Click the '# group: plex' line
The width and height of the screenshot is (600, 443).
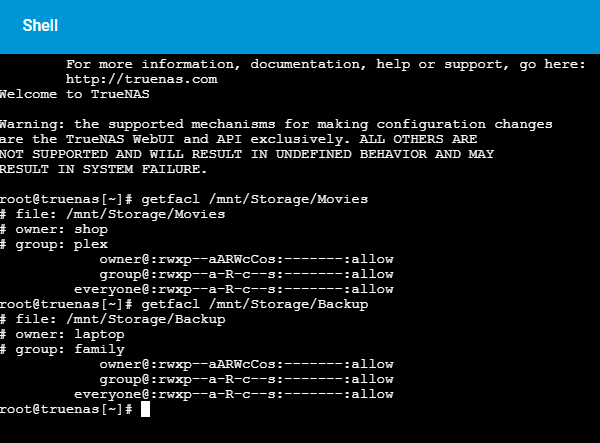point(54,244)
